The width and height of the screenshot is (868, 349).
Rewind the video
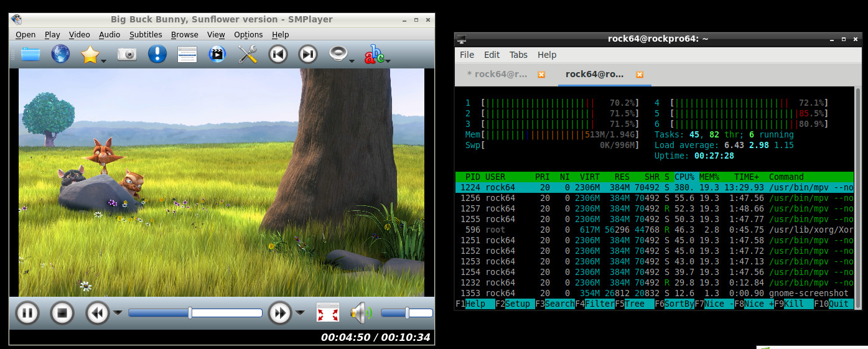97,312
